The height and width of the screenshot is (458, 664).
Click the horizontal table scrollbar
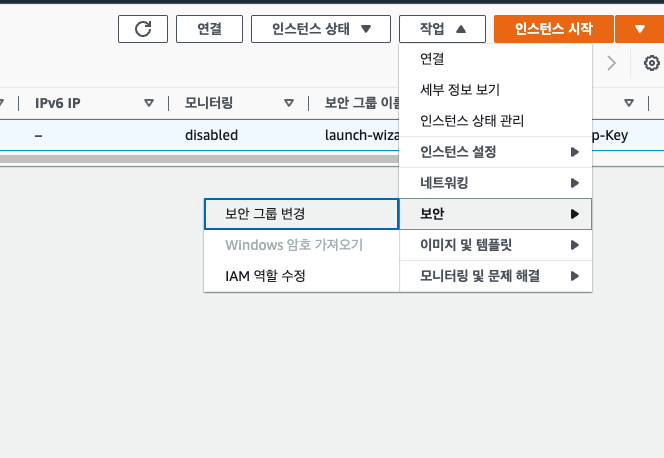199,159
